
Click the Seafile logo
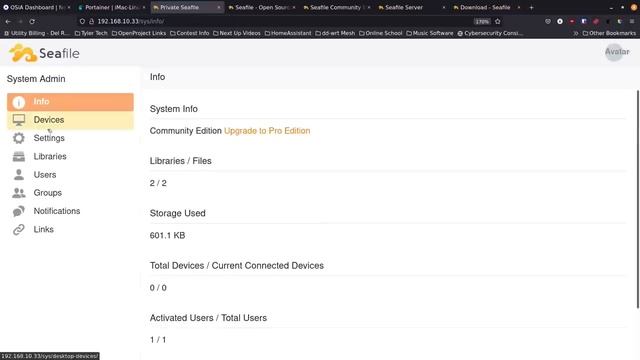tap(44, 53)
